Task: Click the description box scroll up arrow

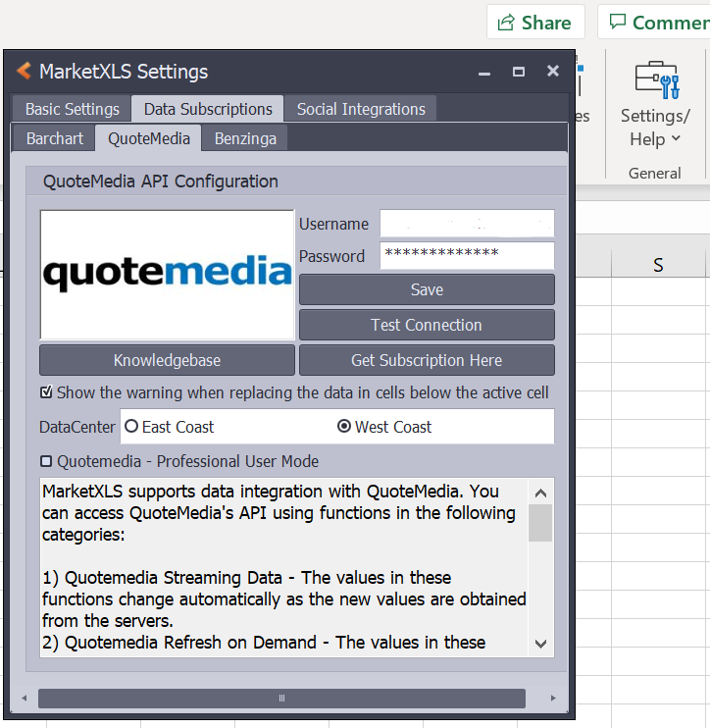Action: [540, 493]
